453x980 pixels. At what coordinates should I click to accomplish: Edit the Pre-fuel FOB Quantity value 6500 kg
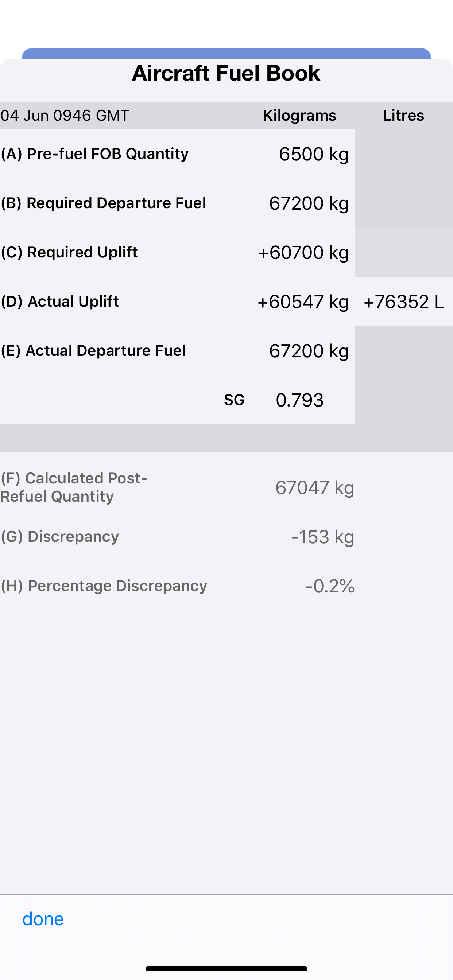pos(313,154)
